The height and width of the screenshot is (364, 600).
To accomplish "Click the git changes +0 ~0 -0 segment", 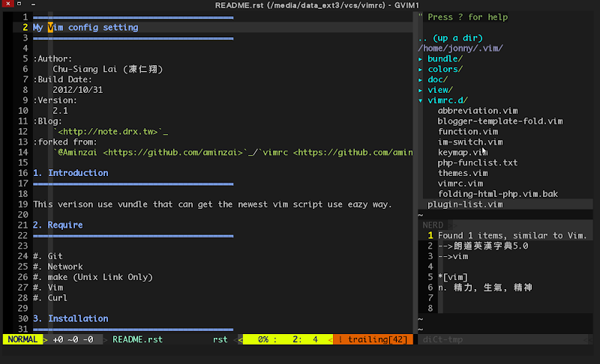I will [73, 339].
